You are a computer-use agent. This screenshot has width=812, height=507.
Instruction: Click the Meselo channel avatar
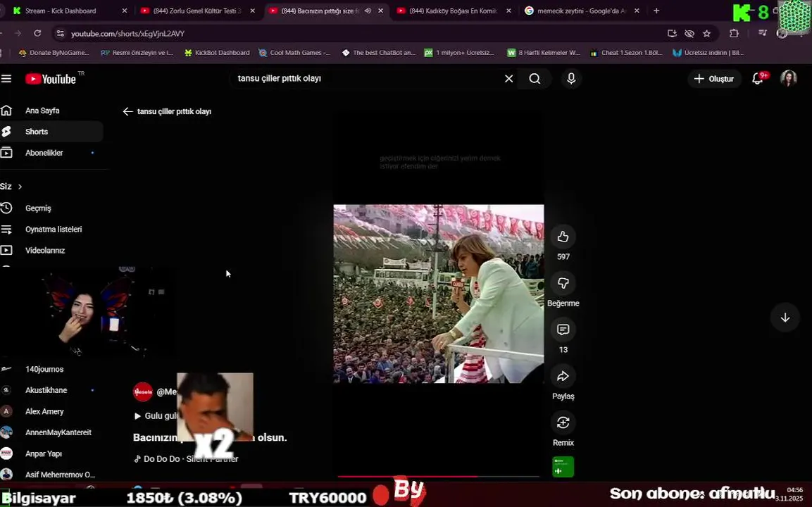click(142, 392)
